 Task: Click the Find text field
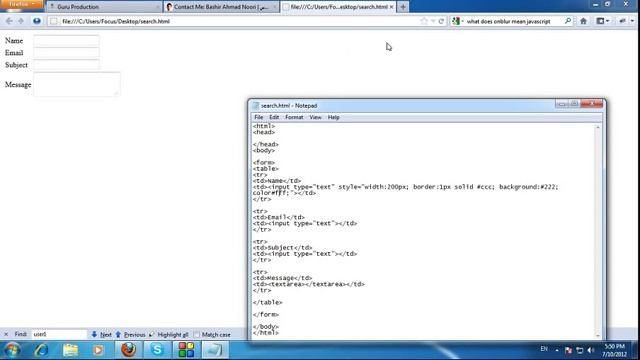click(x=59, y=334)
